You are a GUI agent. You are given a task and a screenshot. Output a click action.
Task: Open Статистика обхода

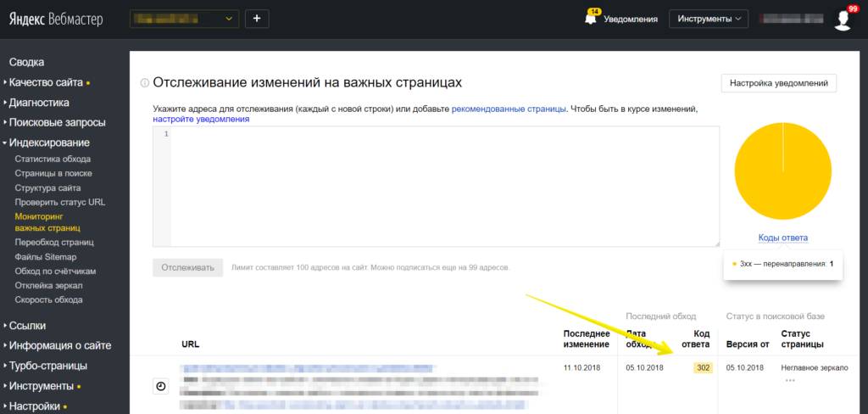click(x=53, y=159)
